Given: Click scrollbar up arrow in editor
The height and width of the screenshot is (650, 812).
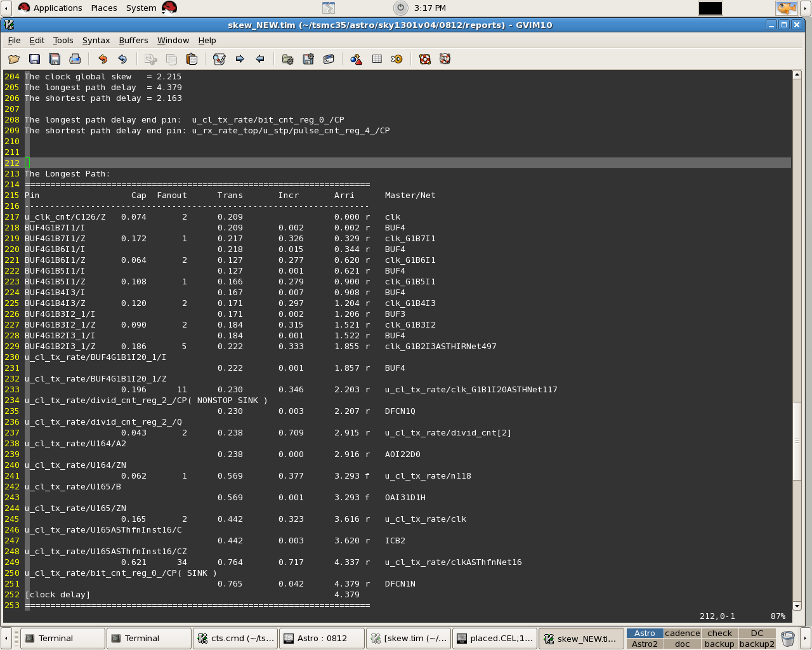Looking at the screenshot, I should pyautogui.click(x=797, y=75).
